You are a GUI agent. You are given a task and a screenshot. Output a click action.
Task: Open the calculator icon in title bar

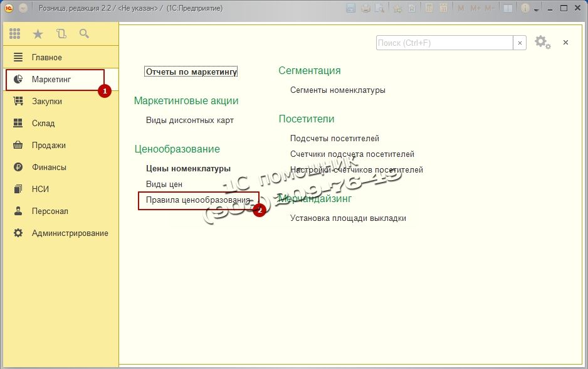point(429,8)
